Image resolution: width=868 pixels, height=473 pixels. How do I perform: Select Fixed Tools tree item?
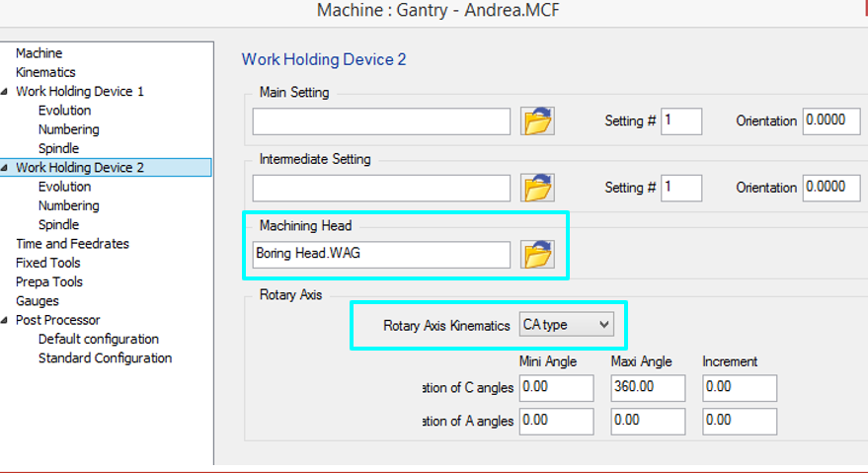click(x=47, y=263)
